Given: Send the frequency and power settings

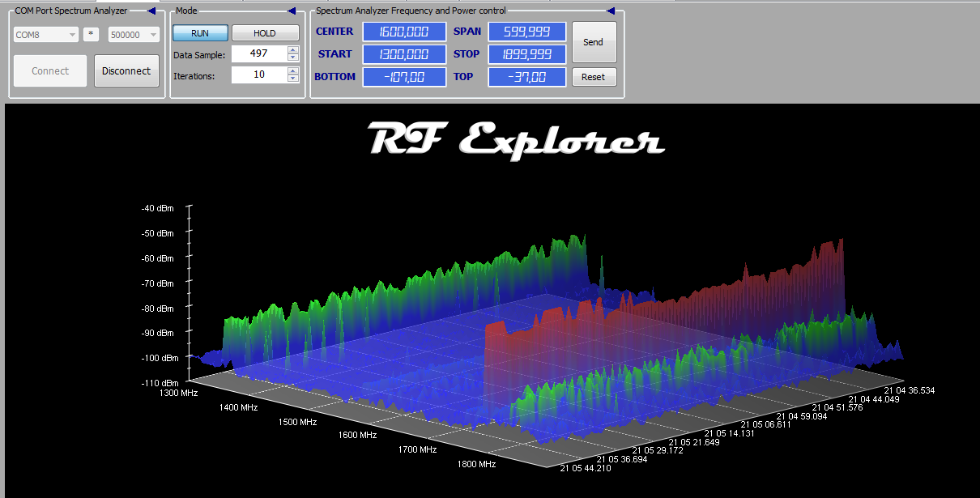Looking at the screenshot, I should (x=594, y=42).
